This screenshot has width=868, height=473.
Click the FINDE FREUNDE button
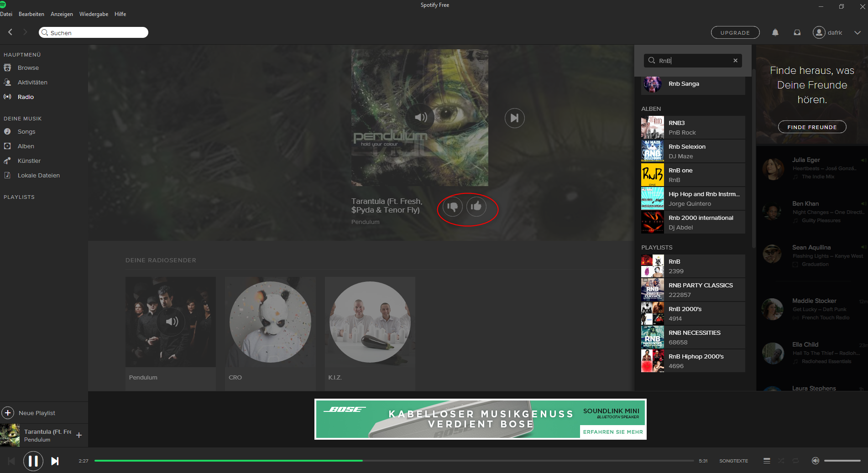[812, 127]
